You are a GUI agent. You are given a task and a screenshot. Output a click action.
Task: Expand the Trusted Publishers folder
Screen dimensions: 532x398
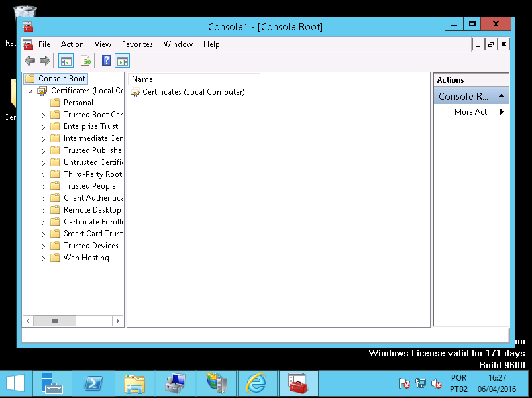click(x=43, y=151)
